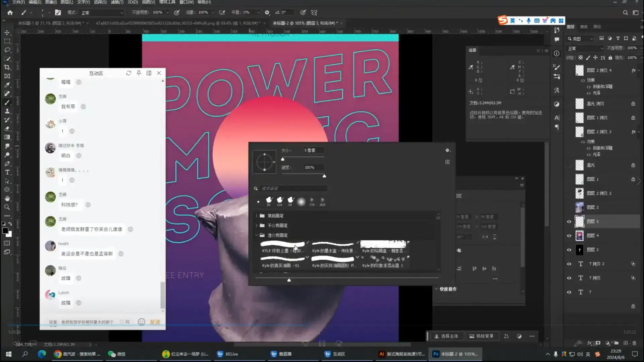
Task: Select the Horizontal Type tool
Action: (7, 172)
